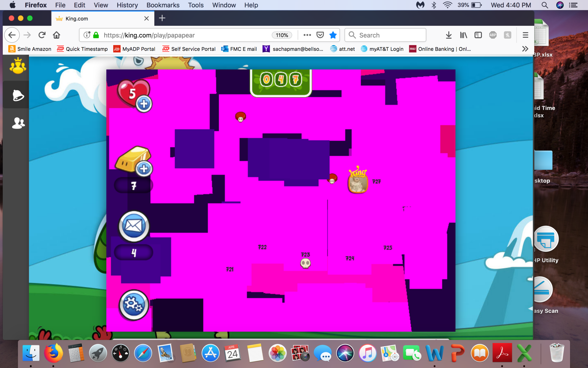588x368 pixels.
Task: Open notifications bell in sidebar
Action: [18, 95]
